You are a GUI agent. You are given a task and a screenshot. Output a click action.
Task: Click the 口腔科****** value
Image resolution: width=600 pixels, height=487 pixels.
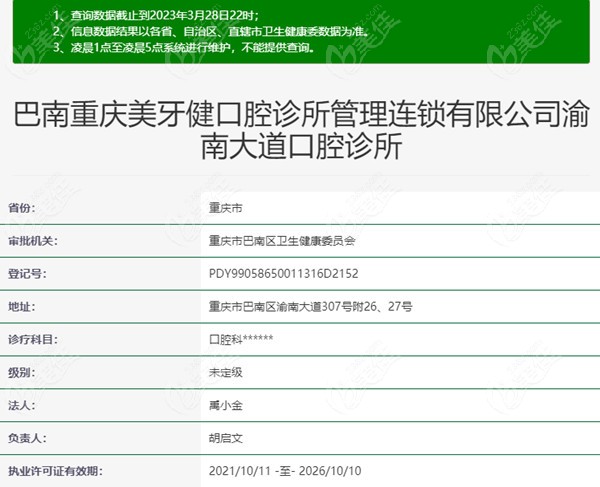(x=240, y=339)
